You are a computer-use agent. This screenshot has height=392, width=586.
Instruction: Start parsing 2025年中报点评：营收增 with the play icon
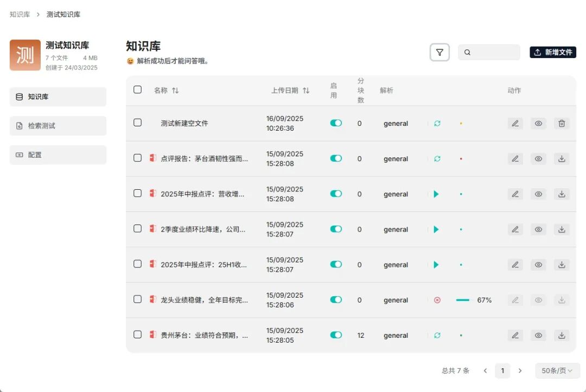(437, 194)
